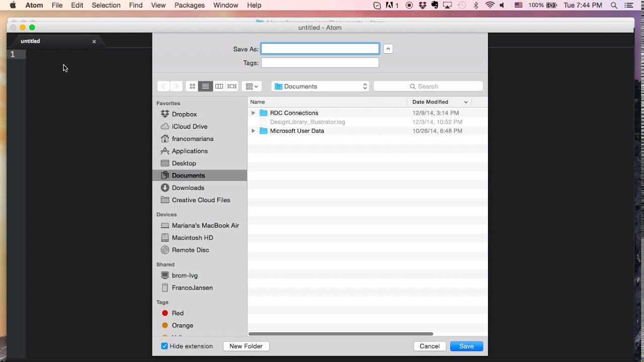Viewport: 644px width, 362px height.
Task: Open the View menu
Action: [x=158, y=5]
